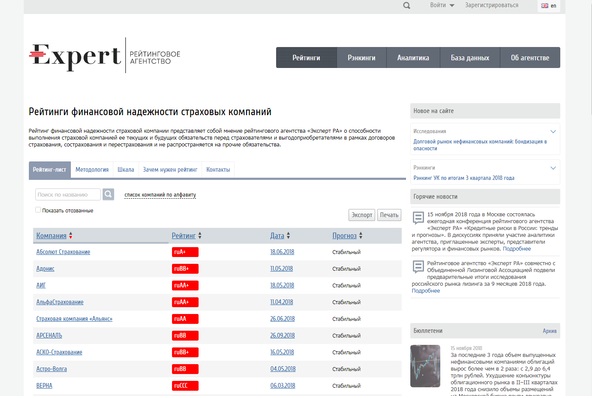Open Астро-Волга company link
The image size is (593, 398).
[x=51, y=369]
